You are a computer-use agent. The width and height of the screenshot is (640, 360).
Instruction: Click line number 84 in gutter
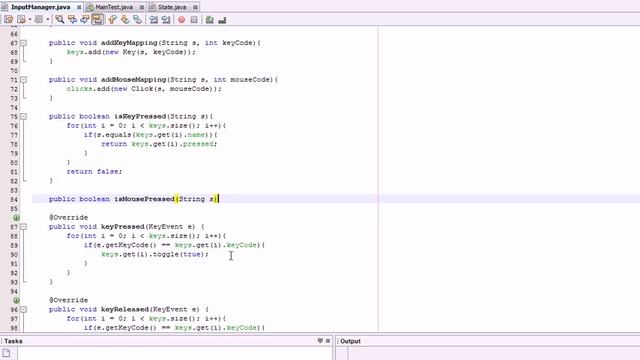click(14, 199)
